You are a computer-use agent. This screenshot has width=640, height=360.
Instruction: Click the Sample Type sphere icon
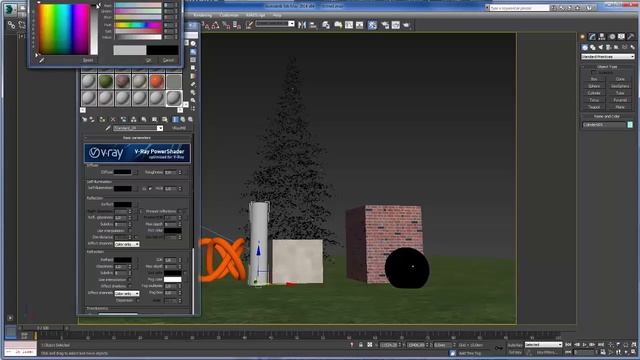(193, 44)
